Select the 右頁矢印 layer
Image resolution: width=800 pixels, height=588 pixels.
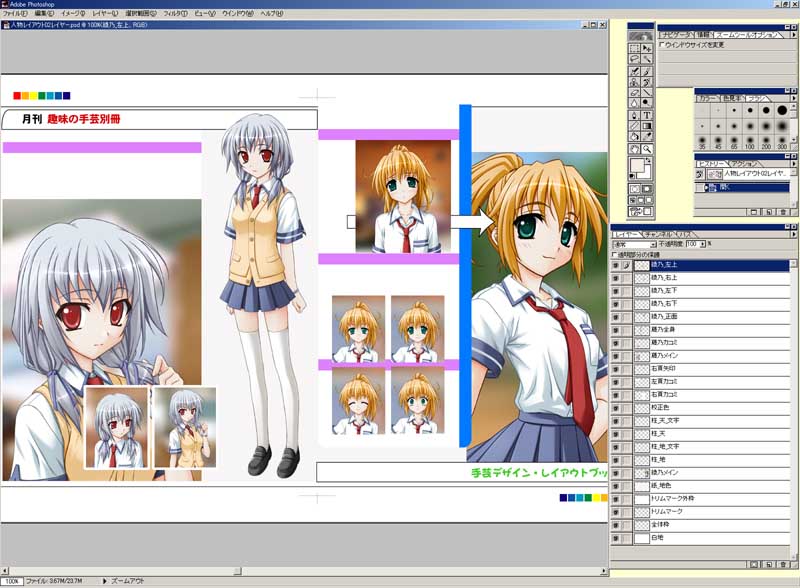tap(712, 369)
